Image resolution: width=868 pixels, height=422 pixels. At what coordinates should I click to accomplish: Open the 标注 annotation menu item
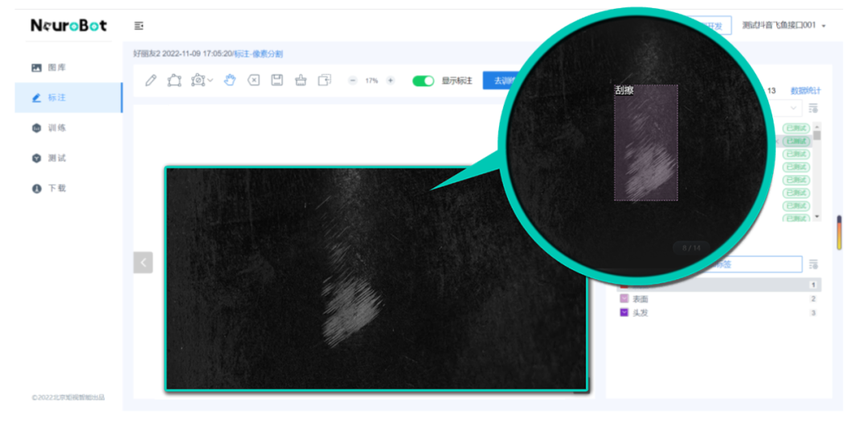[68, 97]
